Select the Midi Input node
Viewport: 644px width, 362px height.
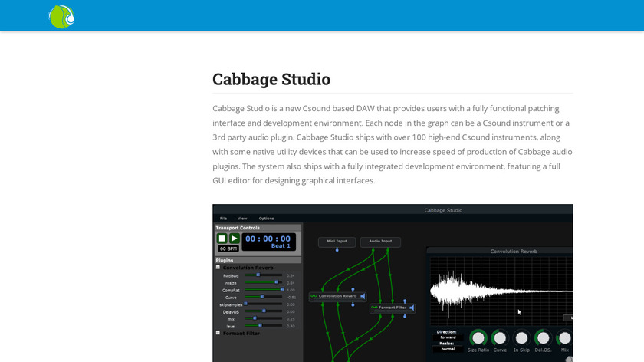pyautogui.click(x=337, y=242)
